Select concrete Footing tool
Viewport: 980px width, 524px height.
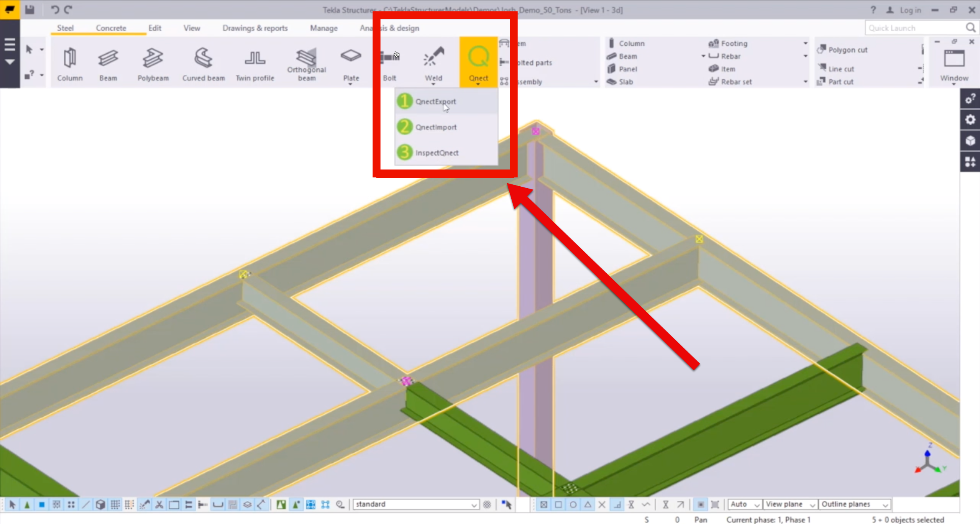tap(728, 43)
